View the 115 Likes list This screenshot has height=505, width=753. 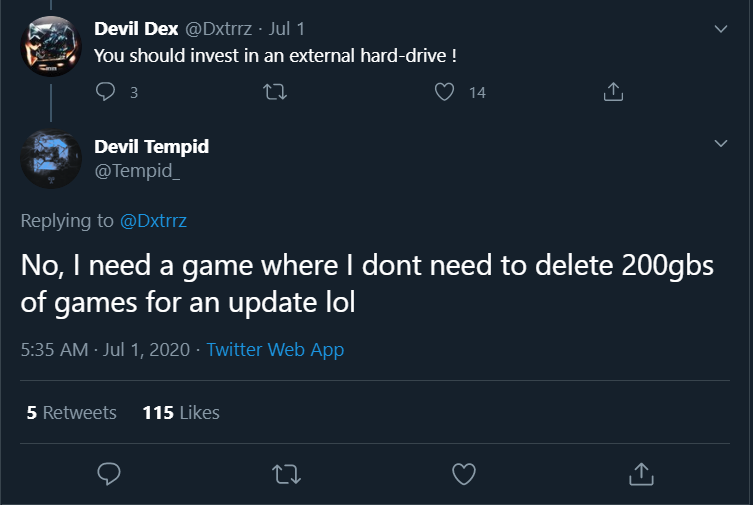click(x=181, y=412)
